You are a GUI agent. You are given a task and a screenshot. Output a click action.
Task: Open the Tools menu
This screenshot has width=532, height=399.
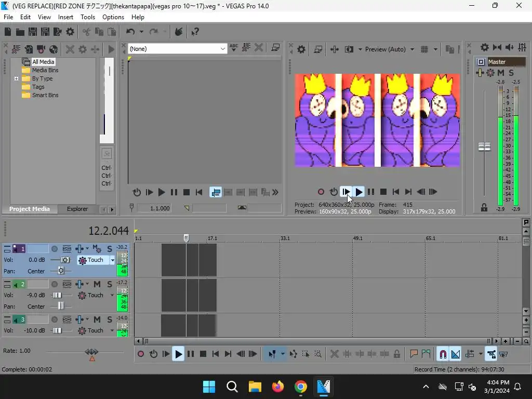[x=88, y=17]
